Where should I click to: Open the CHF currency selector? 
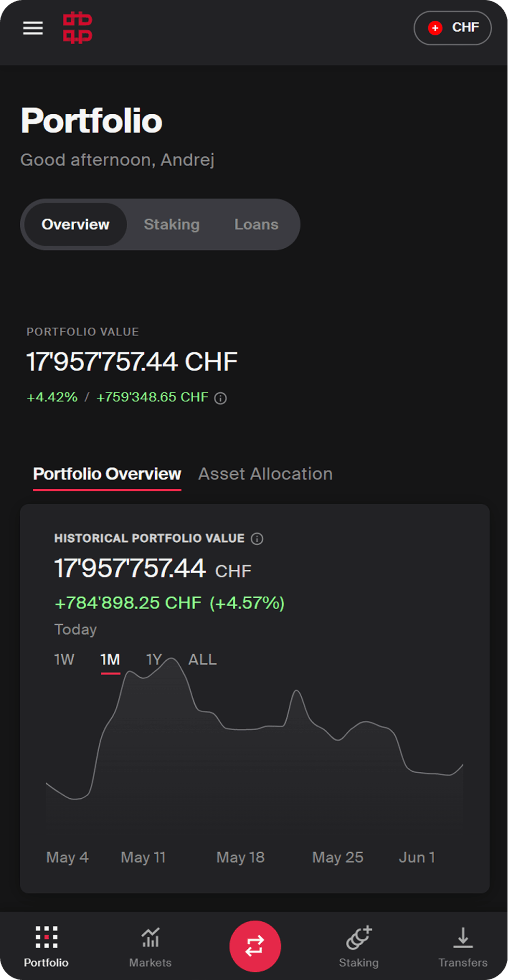click(452, 28)
